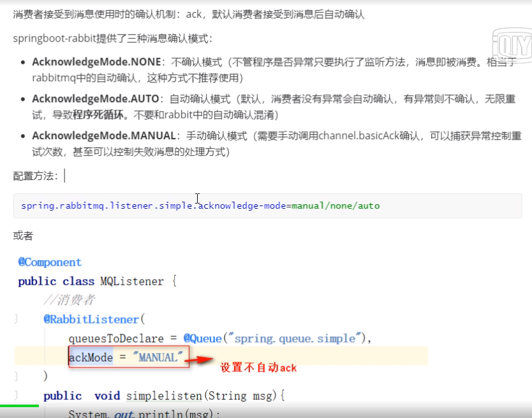Click channel.basicAck in the MANUAL bullet

coord(358,136)
